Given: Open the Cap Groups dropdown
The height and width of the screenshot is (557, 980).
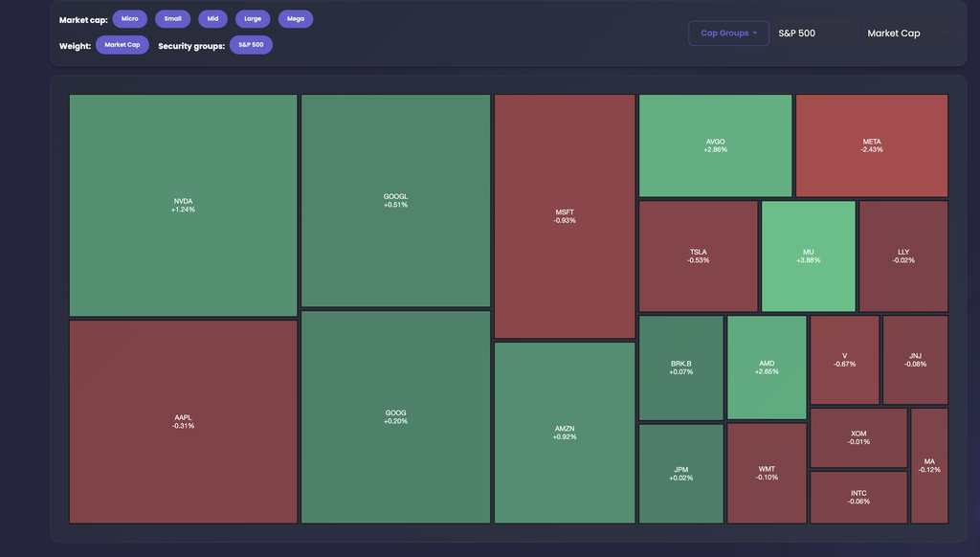Looking at the screenshot, I should (x=728, y=33).
